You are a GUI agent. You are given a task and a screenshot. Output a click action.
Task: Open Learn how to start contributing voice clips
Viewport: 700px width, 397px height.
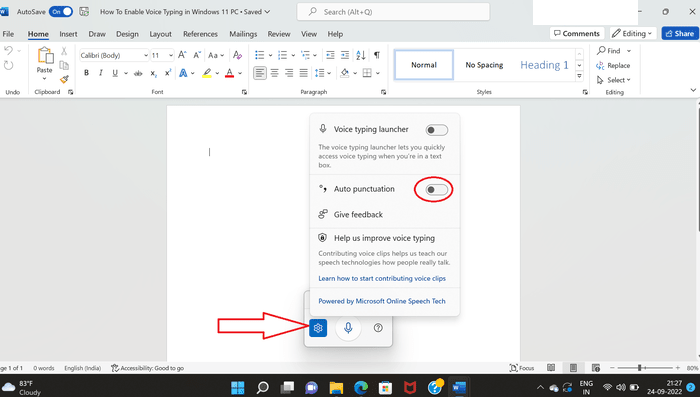(382, 278)
